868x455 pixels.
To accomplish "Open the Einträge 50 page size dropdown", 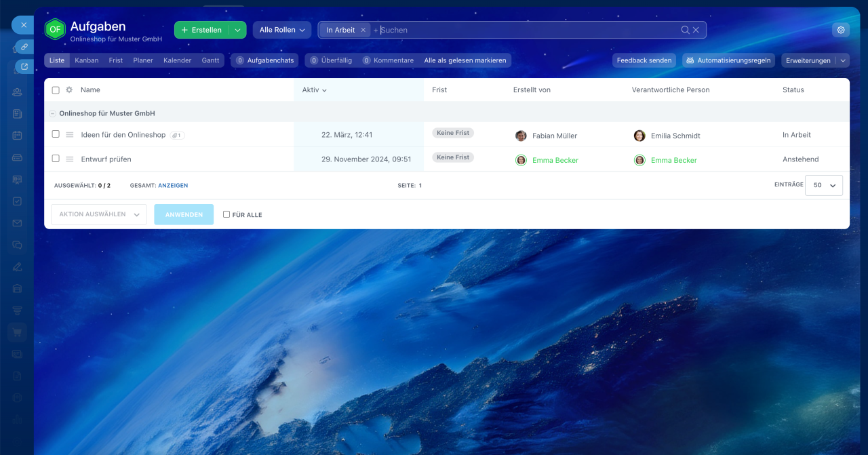I will 824,185.
